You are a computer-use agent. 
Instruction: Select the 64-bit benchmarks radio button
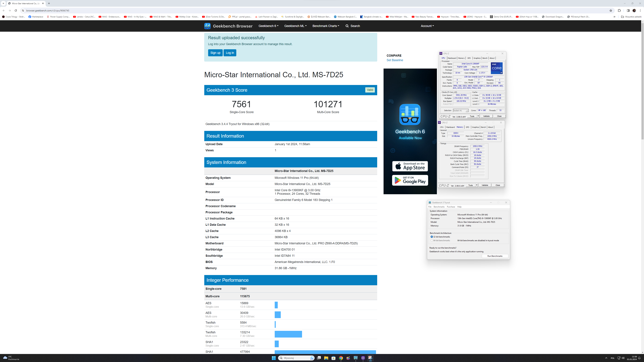tap(432, 241)
